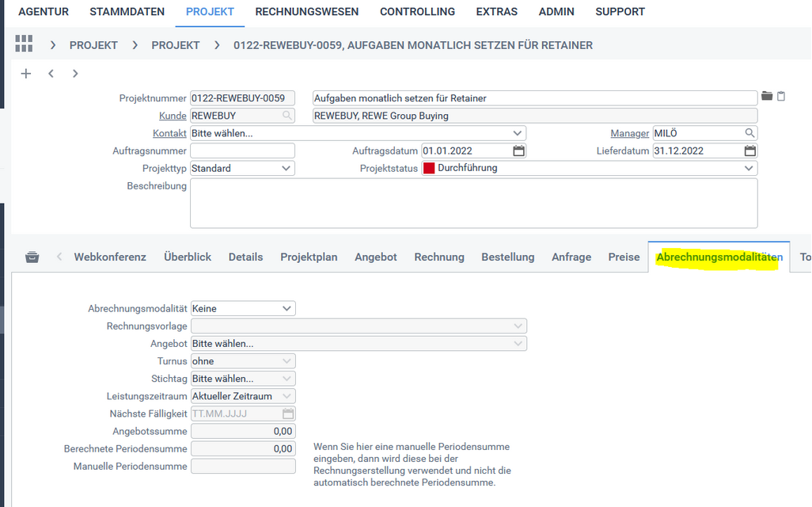Switch to the Projektplan tab
The height and width of the screenshot is (507, 812).
[x=309, y=257]
